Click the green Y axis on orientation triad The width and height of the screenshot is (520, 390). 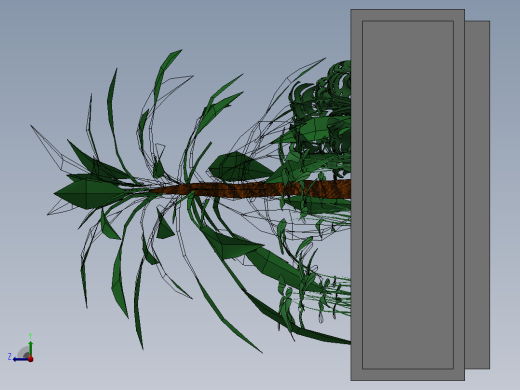tap(30, 348)
